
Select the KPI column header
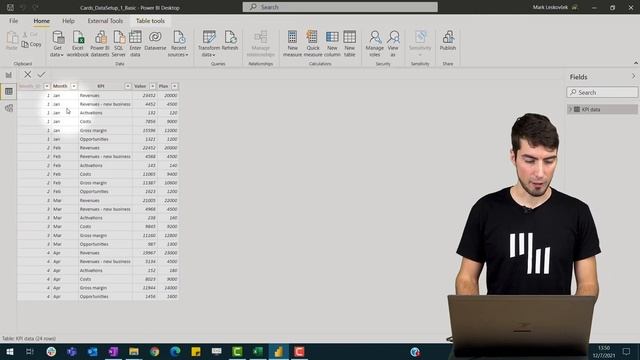click(101, 86)
